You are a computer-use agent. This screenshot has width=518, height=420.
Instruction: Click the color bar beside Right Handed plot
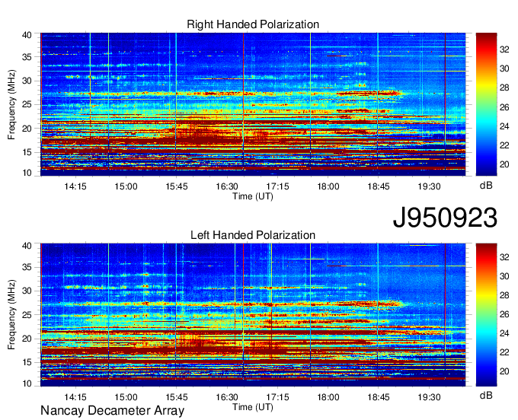click(486, 104)
